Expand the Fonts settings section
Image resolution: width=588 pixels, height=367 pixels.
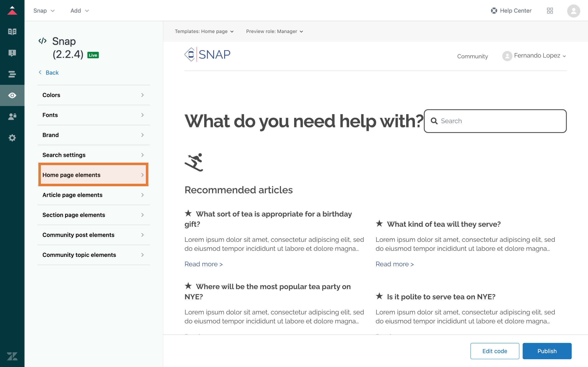coord(93,115)
